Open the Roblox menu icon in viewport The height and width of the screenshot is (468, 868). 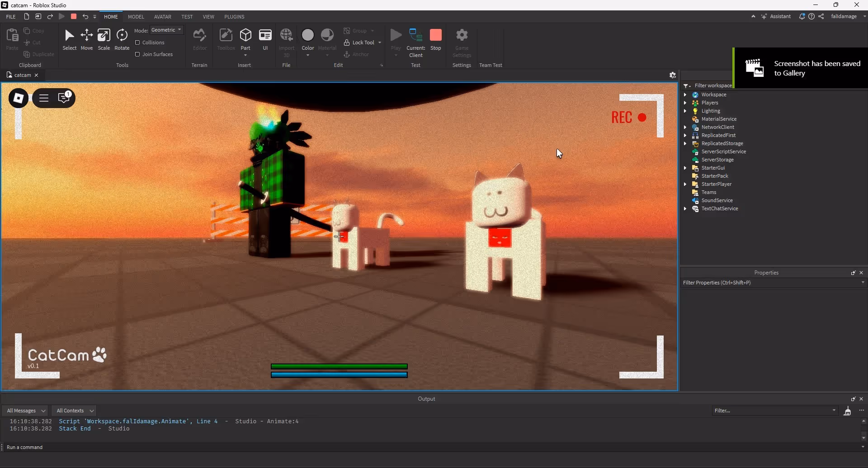(19, 98)
